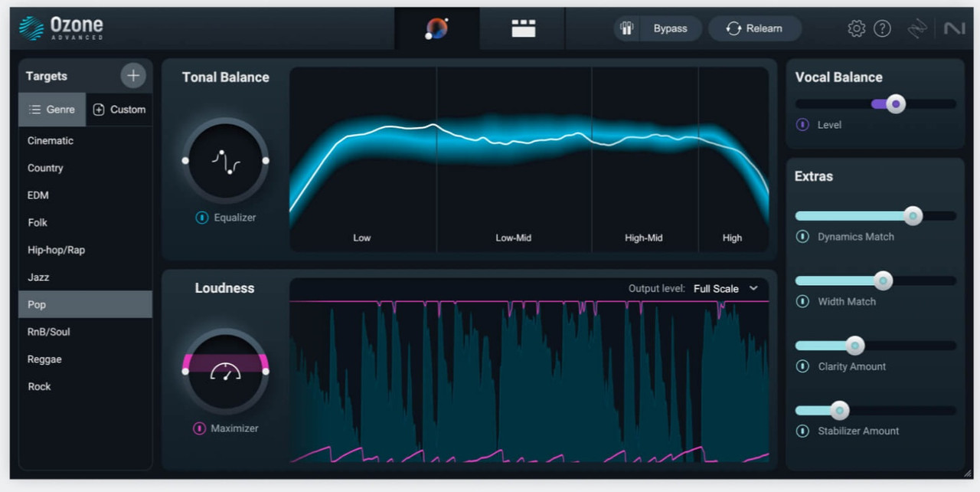The image size is (980, 492).
Task: Click the Extras heading
Action: [814, 176]
